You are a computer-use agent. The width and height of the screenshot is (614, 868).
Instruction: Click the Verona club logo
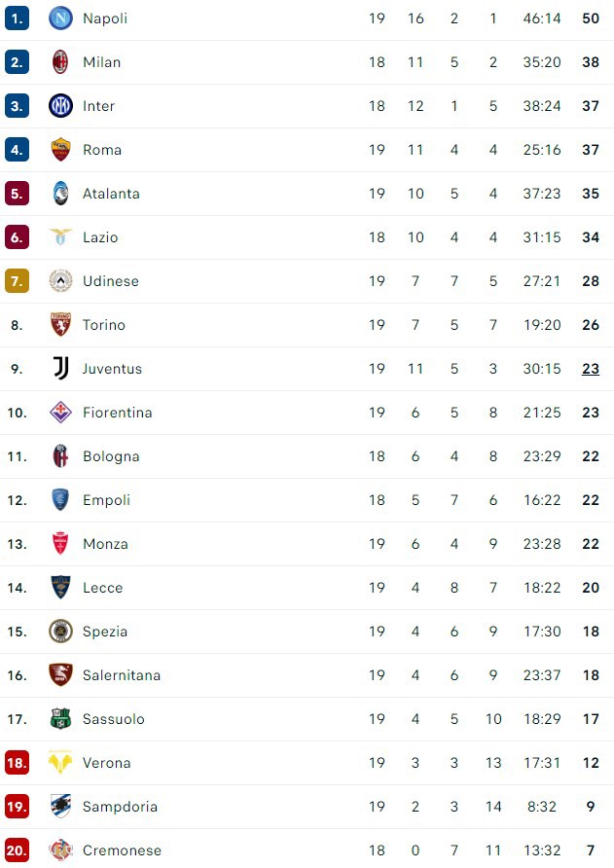point(60,763)
